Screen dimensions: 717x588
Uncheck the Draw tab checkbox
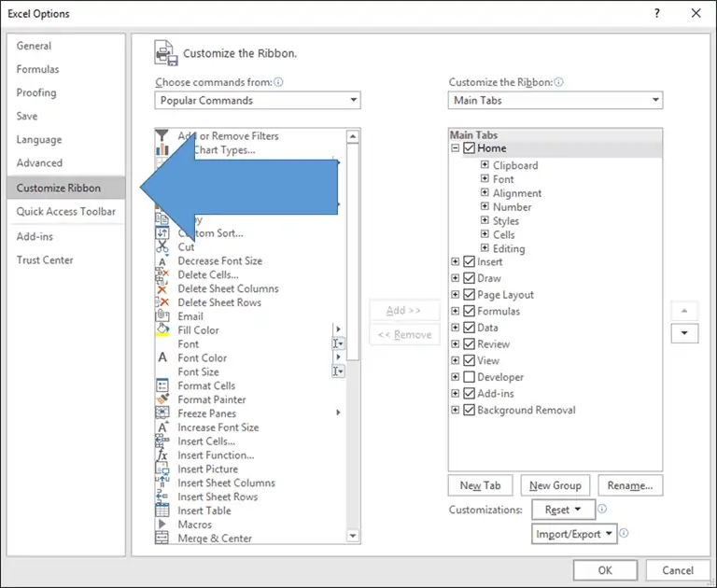(470, 278)
